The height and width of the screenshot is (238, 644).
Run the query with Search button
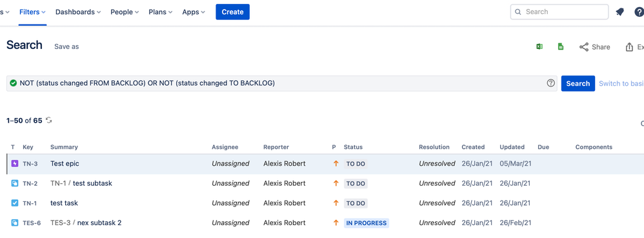(578, 83)
